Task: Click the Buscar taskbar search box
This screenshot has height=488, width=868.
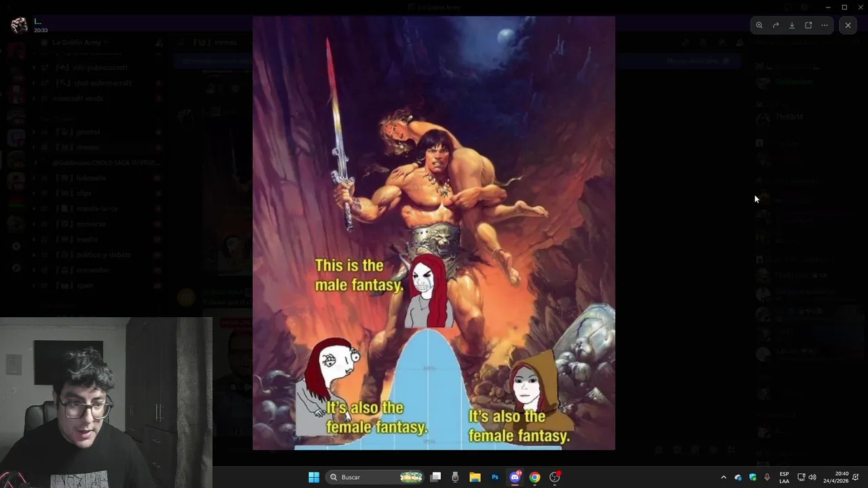Action: (375, 477)
